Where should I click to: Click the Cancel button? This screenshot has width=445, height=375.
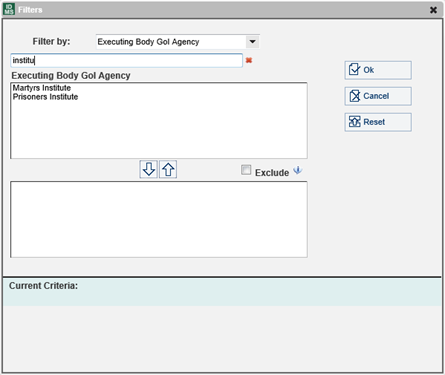click(x=378, y=96)
